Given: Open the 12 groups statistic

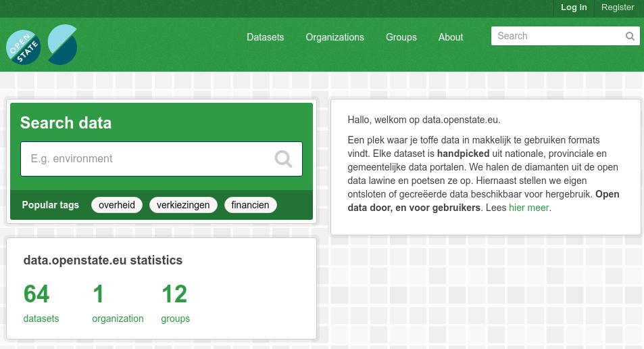Looking at the screenshot, I should click(x=175, y=303).
